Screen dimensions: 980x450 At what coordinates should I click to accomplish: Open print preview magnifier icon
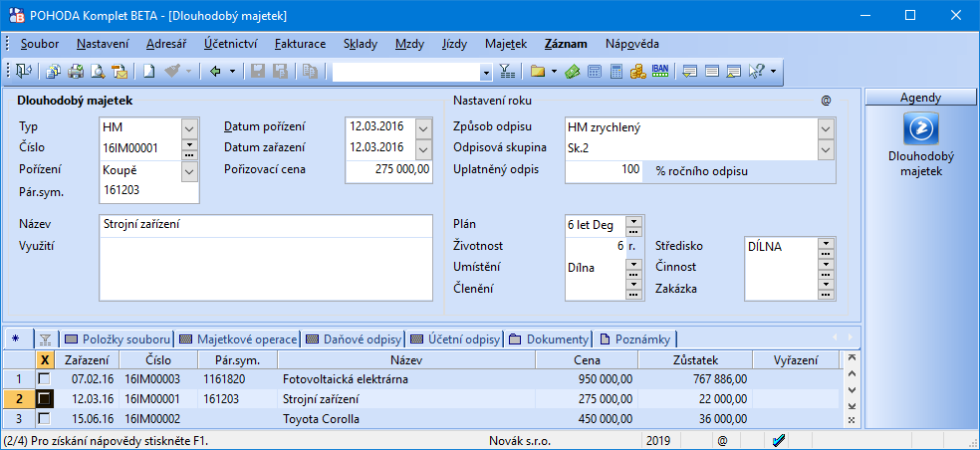pyautogui.click(x=98, y=72)
